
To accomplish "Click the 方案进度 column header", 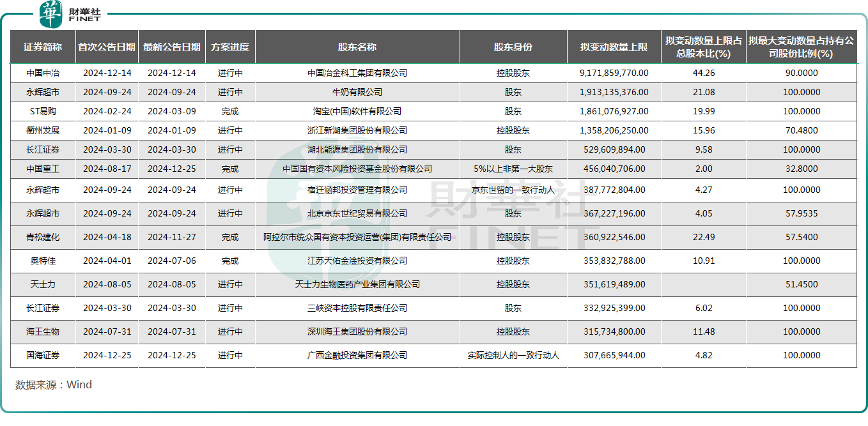I will (229, 47).
